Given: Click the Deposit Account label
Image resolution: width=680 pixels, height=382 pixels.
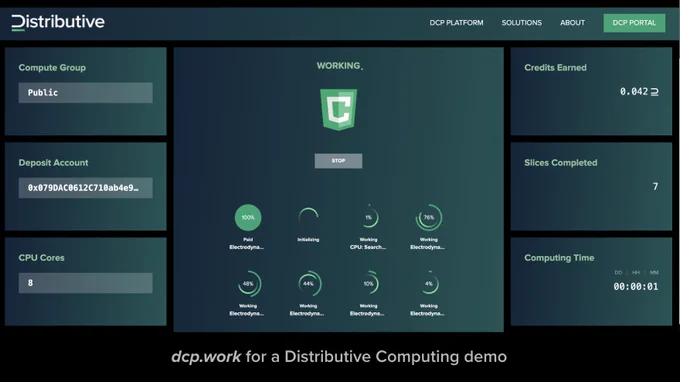Looking at the screenshot, I should [53, 163].
